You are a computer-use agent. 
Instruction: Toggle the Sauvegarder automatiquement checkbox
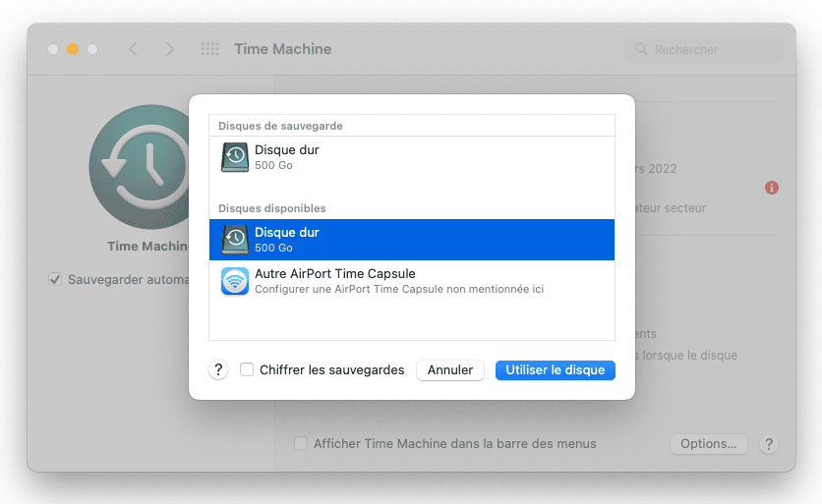point(55,280)
